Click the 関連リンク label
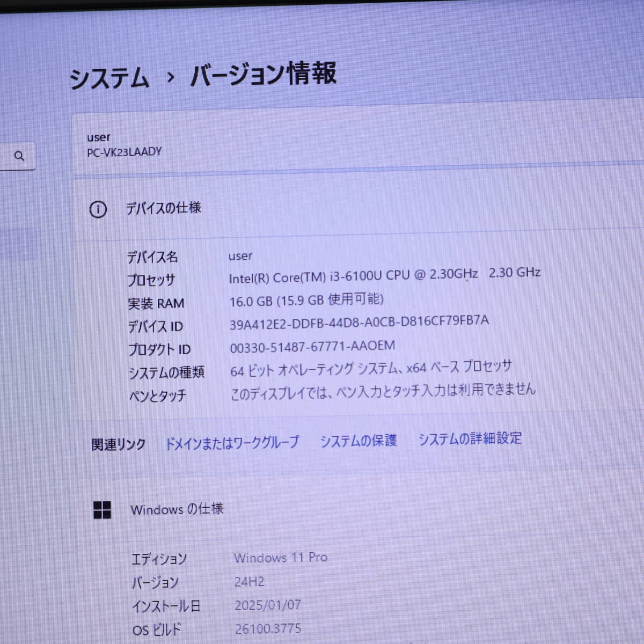The image size is (644, 644). pos(119,444)
